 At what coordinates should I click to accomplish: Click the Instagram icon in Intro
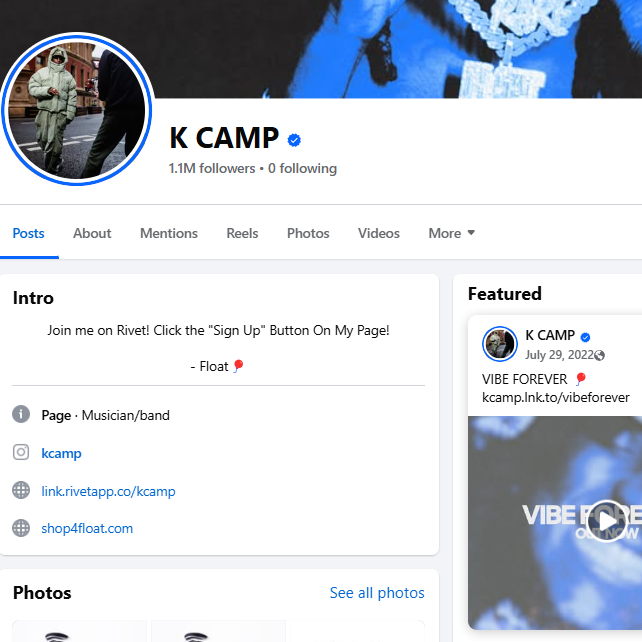(21, 452)
